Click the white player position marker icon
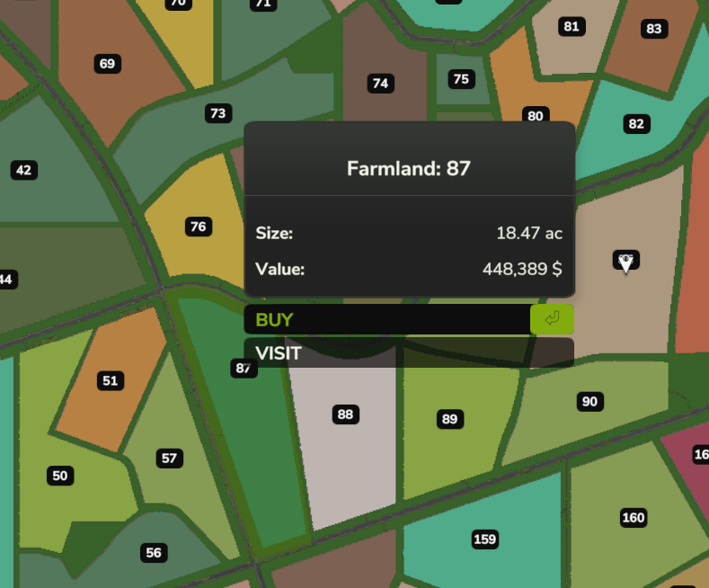The height and width of the screenshot is (588, 709). (626, 263)
